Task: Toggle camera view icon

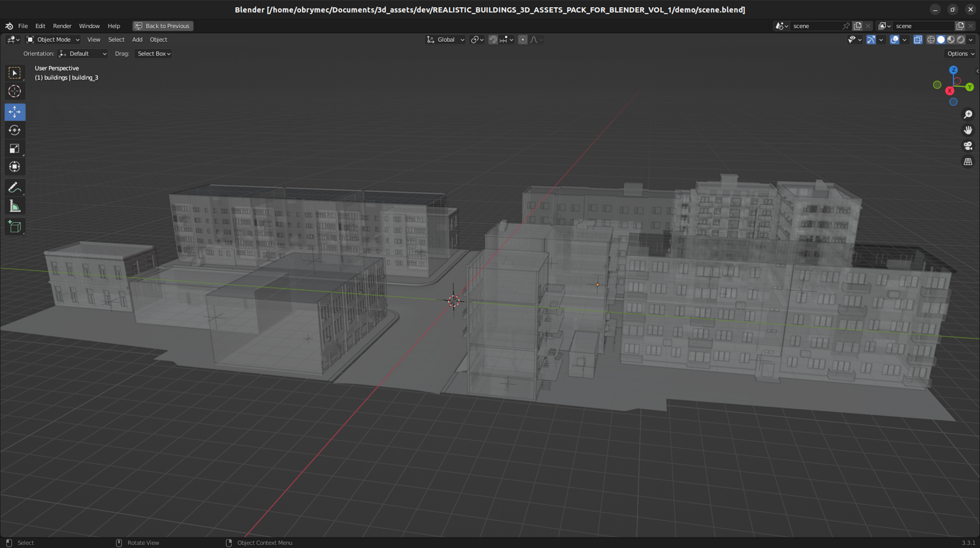Action: (x=968, y=146)
